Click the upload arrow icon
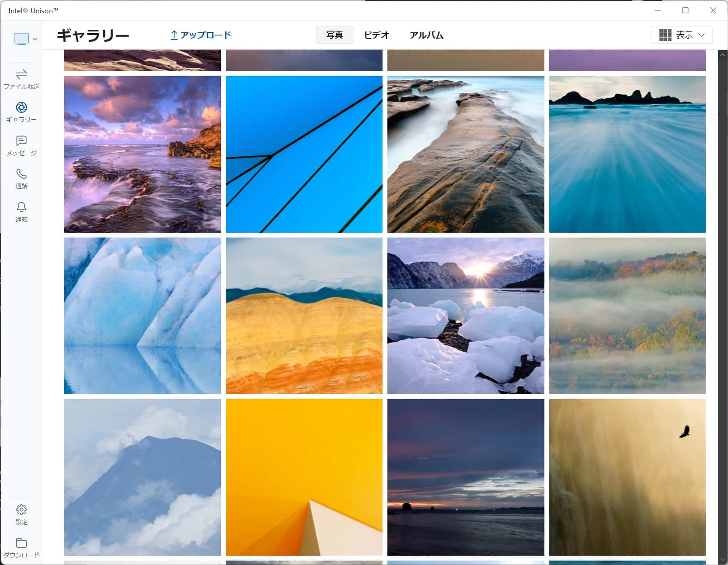Viewport: 728px width, 565px height. pos(174,35)
